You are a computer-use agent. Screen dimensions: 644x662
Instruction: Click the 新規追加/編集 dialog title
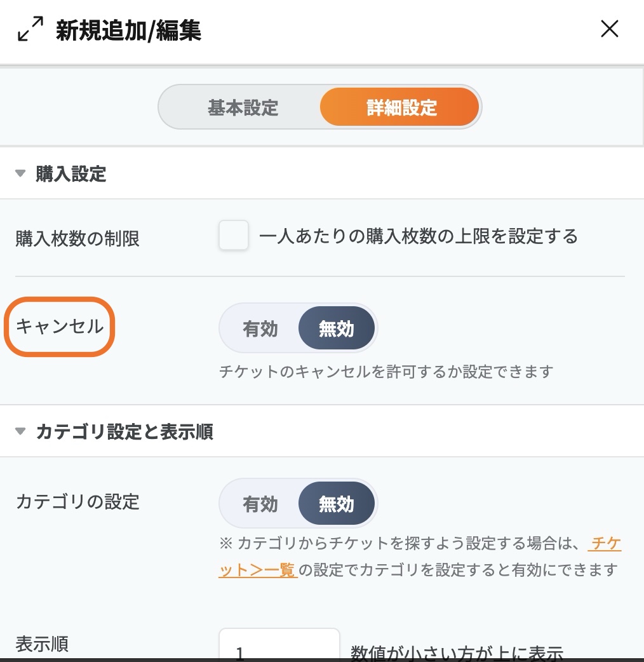coord(128,30)
